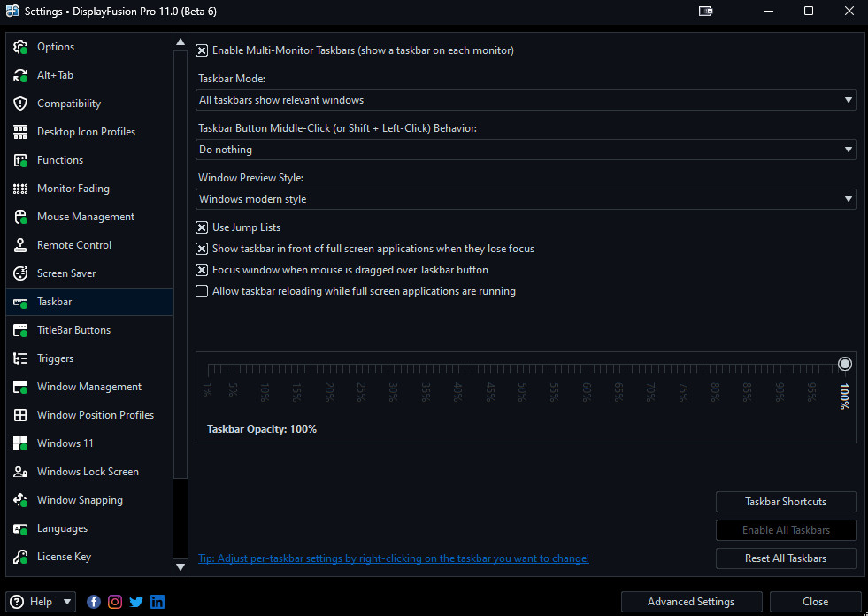Uncheck Use Jump Lists
Image resolution: width=868 pixels, height=616 pixels.
202,227
